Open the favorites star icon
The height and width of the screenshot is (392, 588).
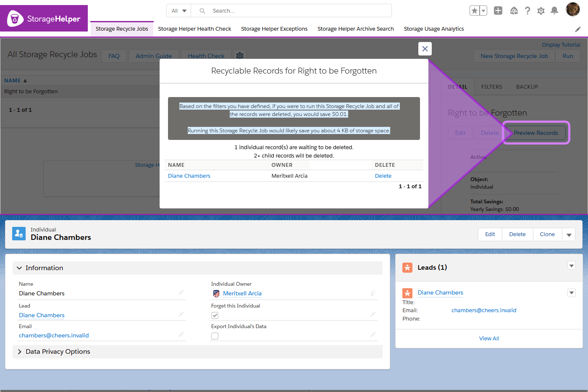(475, 11)
